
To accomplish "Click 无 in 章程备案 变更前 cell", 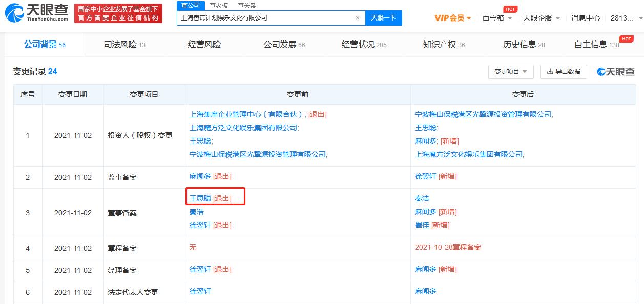I will point(193,247).
